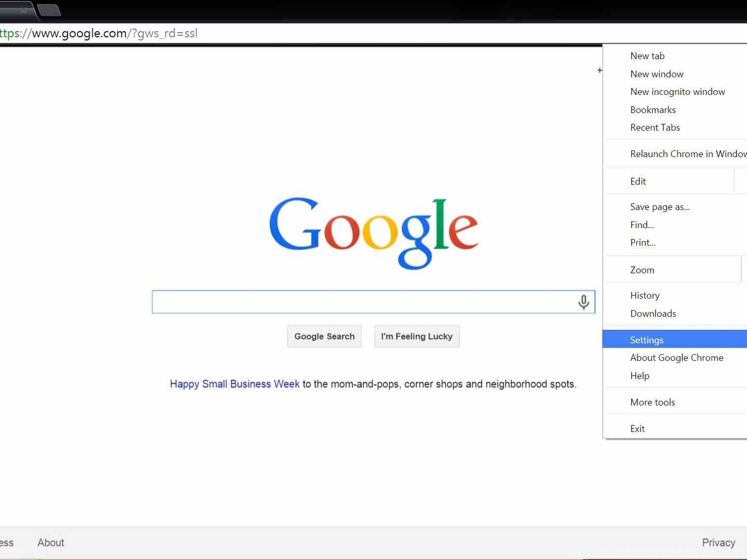747x560 pixels.
Task: Select Print... in the Chrome menu
Action: pos(675,243)
